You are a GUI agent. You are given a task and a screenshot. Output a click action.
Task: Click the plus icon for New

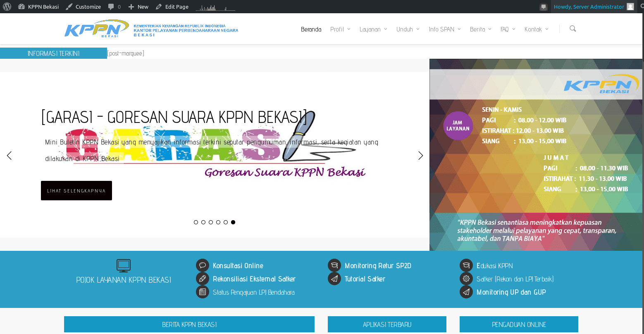(131, 7)
